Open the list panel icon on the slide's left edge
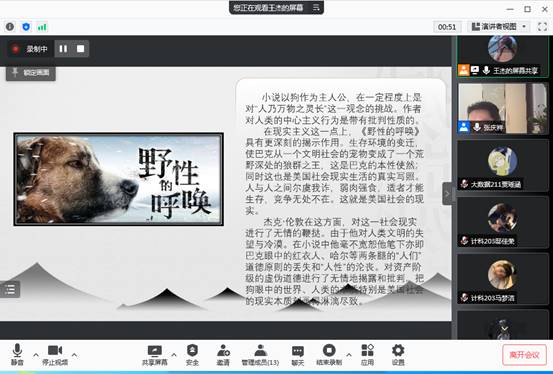The image size is (553, 374). (10, 289)
